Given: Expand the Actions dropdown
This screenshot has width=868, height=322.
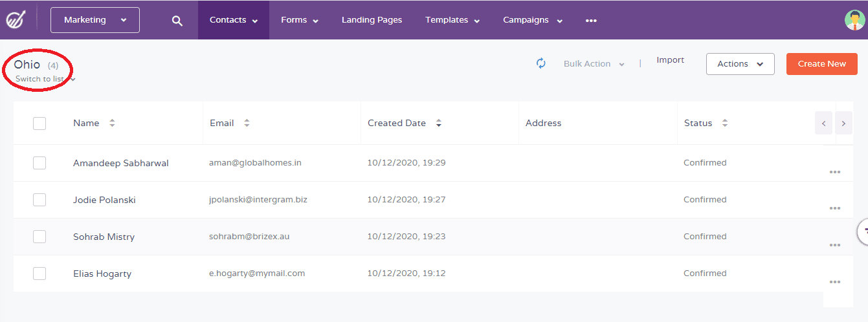Looking at the screenshot, I should click(740, 64).
